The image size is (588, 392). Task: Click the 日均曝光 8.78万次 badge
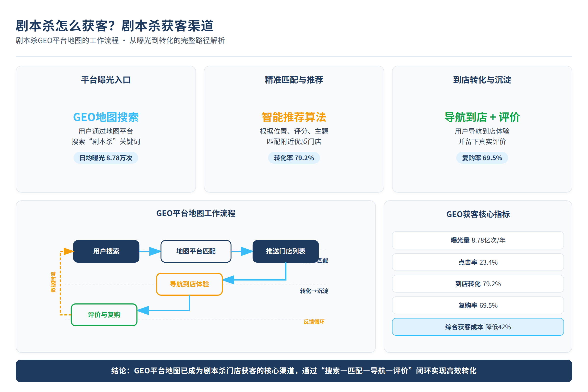tap(106, 158)
